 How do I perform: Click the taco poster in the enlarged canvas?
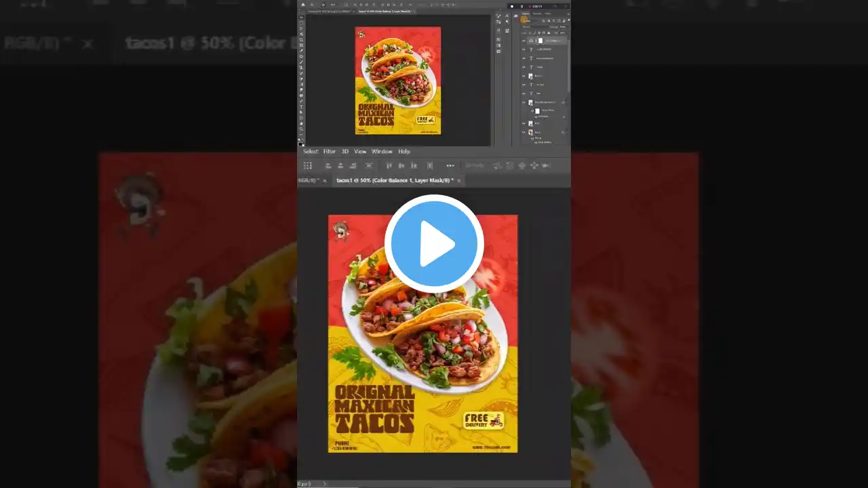click(x=423, y=333)
